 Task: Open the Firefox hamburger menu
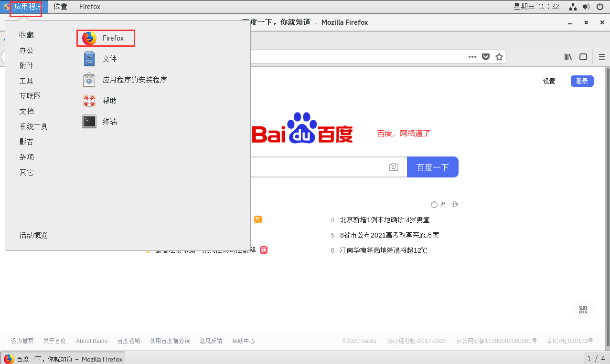click(x=602, y=57)
